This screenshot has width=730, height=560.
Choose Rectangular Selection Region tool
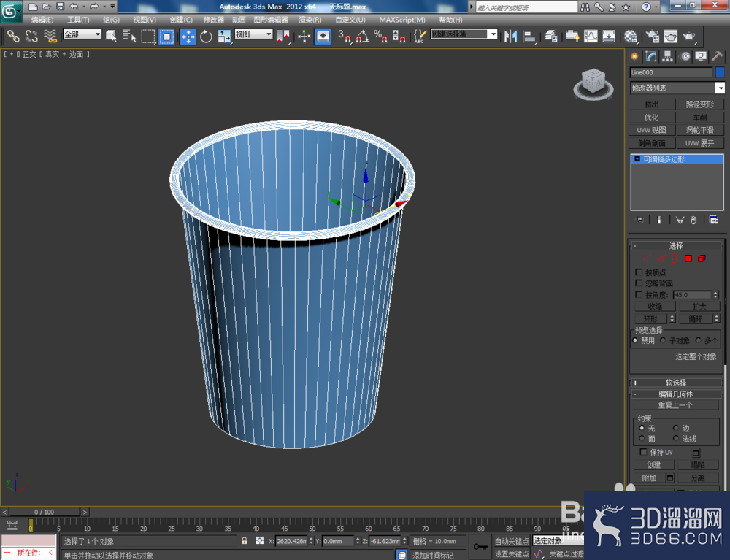[147, 36]
